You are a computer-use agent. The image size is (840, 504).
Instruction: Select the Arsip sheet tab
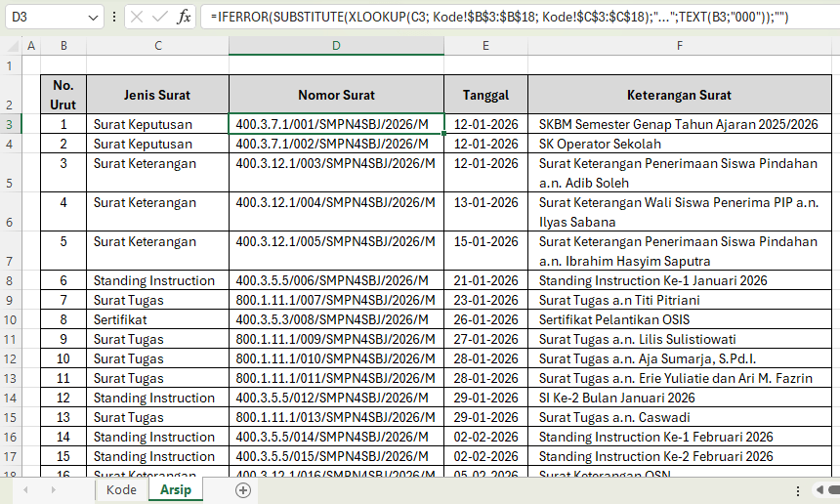point(175,490)
